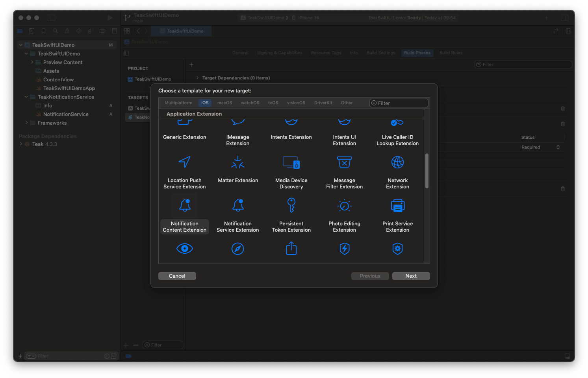588x378 pixels.
Task: Choose Message Filter Extension template
Action: tap(345, 171)
